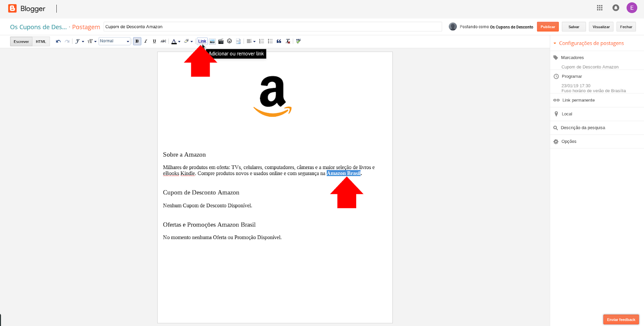Toggle bold formatting
The image size is (644, 326).
pos(137,41)
